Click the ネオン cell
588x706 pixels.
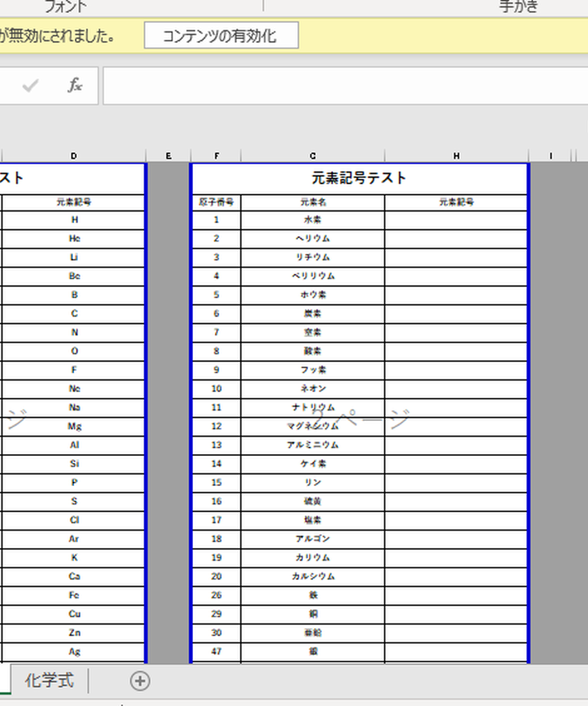(313, 389)
